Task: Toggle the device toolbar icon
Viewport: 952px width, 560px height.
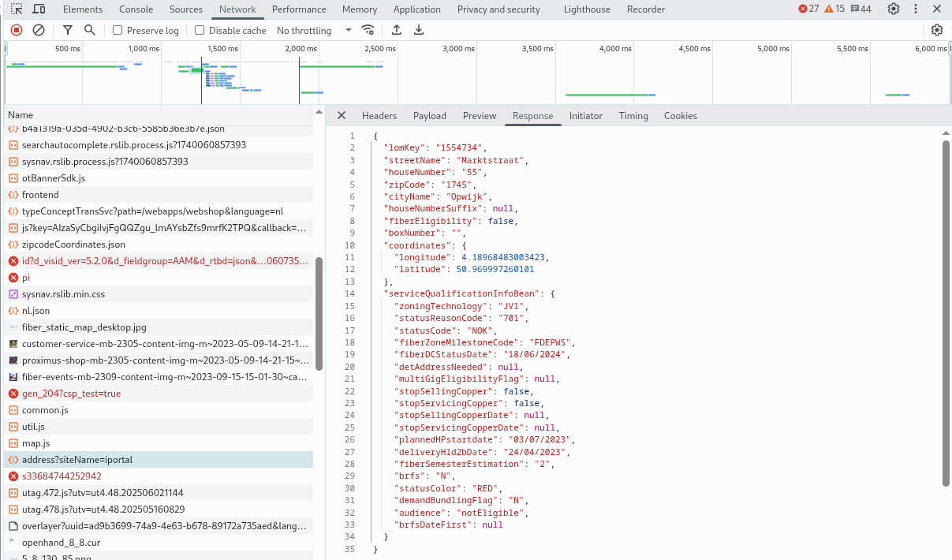Action: point(39,9)
